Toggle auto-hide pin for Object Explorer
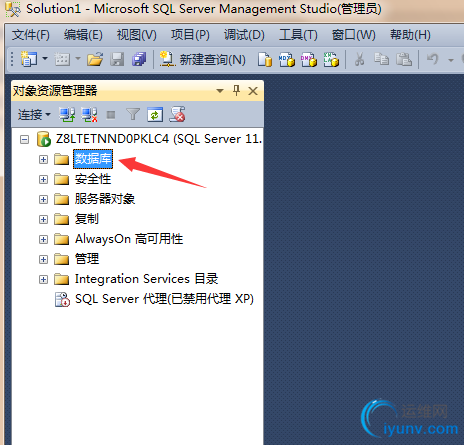 coord(236,91)
